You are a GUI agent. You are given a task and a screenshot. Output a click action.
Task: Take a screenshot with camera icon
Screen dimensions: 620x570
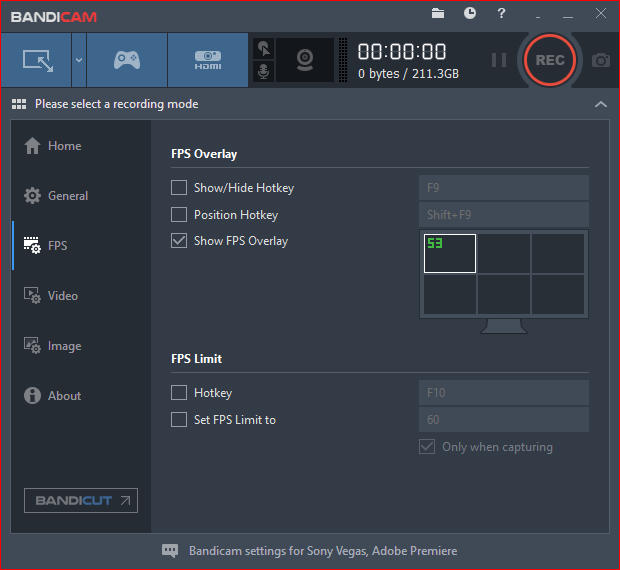click(601, 60)
